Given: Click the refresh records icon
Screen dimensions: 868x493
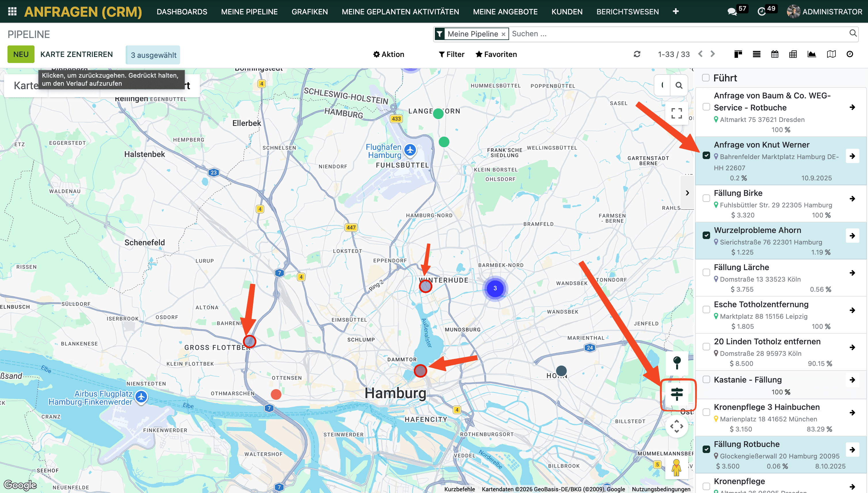Looking at the screenshot, I should [x=637, y=54].
